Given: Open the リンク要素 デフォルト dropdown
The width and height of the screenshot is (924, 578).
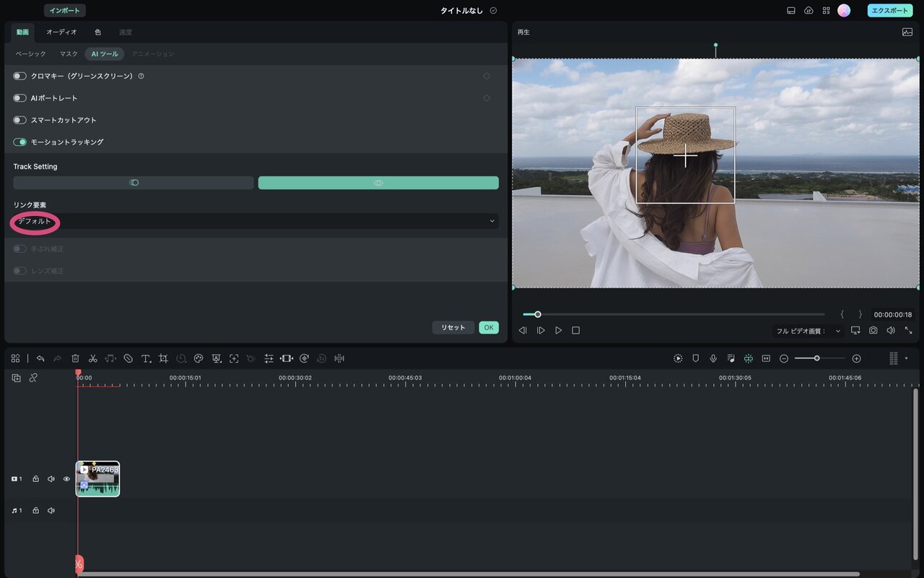Looking at the screenshot, I should point(256,221).
